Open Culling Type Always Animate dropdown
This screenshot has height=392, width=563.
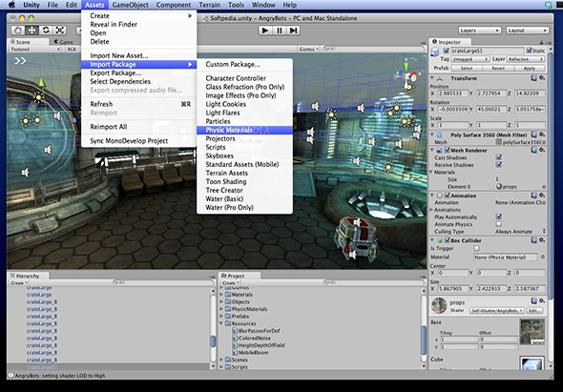coord(520,232)
